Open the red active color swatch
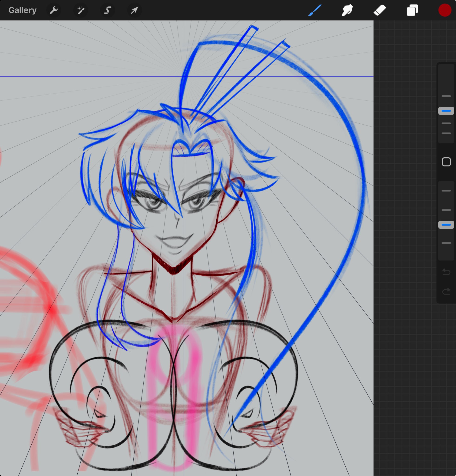456x476 pixels. (x=445, y=10)
